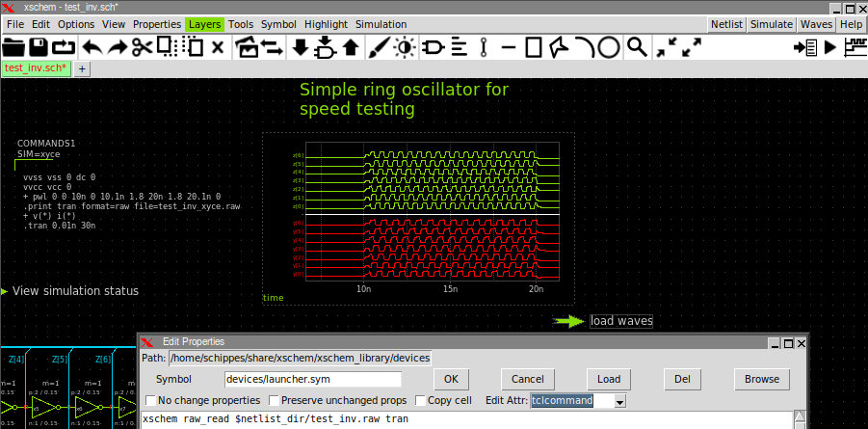Viewport: 868px width, 429px height.
Task: Enable the No change properties checkbox
Action: tap(151, 400)
